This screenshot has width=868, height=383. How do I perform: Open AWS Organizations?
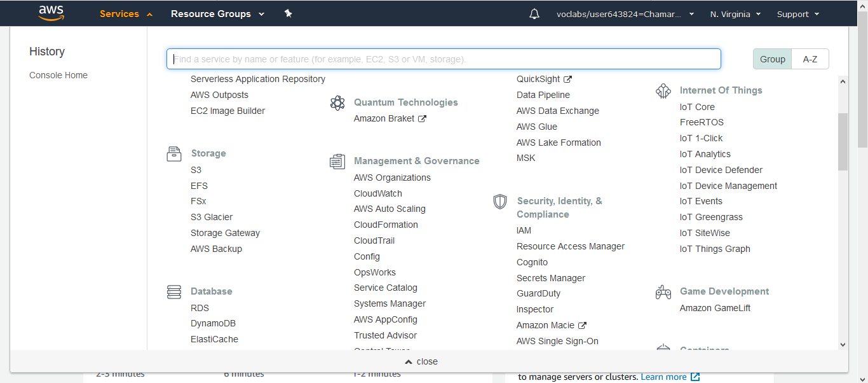tap(392, 178)
